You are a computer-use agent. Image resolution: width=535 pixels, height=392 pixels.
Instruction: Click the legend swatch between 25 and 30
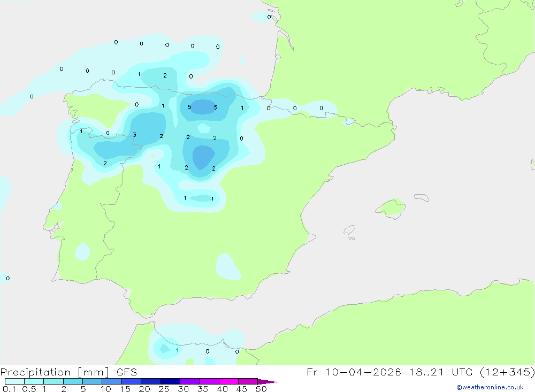click(170, 381)
